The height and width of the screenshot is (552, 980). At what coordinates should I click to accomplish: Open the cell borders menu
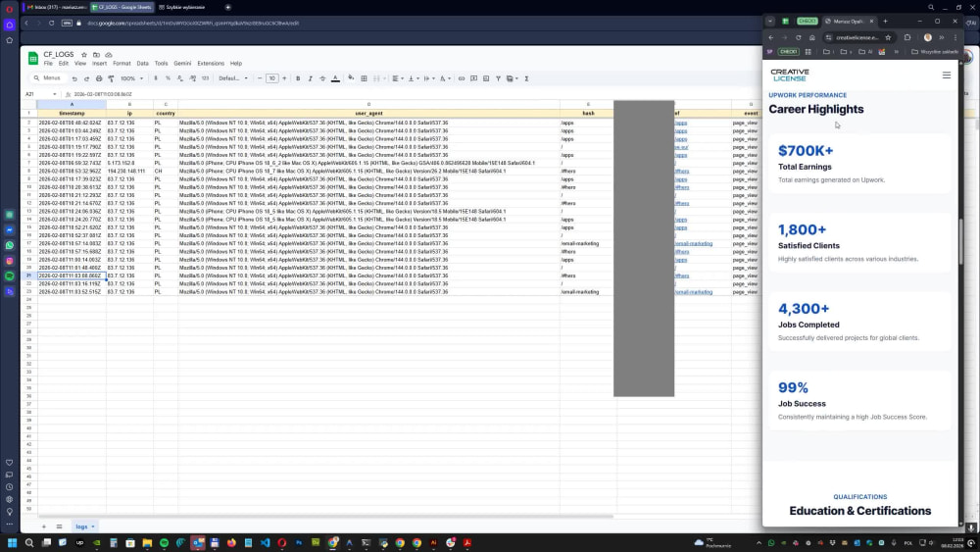click(x=364, y=78)
